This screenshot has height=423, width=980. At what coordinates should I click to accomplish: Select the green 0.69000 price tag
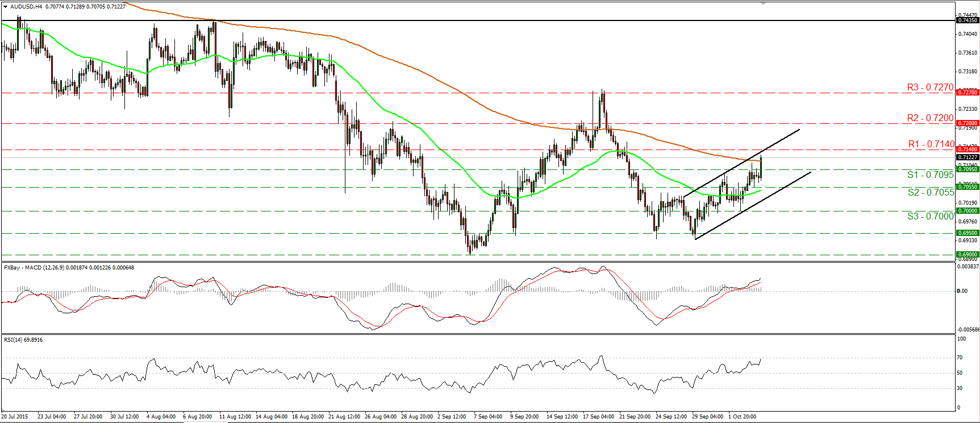(x=968, y=254)
